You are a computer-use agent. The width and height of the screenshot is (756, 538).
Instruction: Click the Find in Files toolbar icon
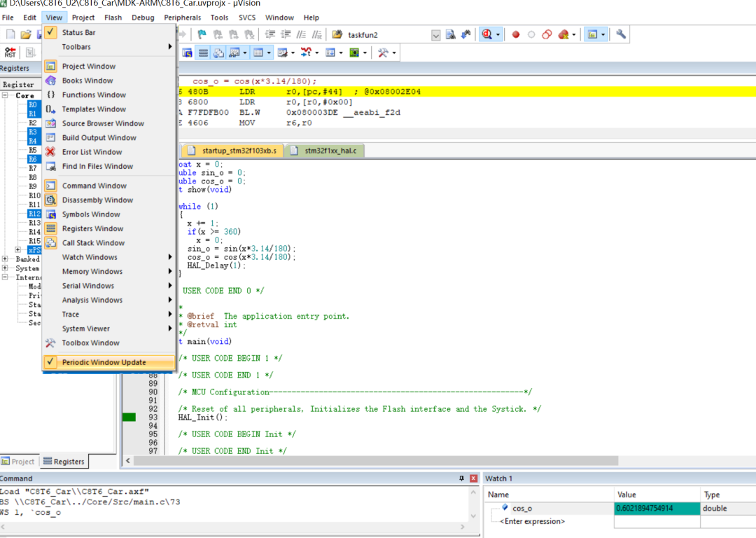337,34
